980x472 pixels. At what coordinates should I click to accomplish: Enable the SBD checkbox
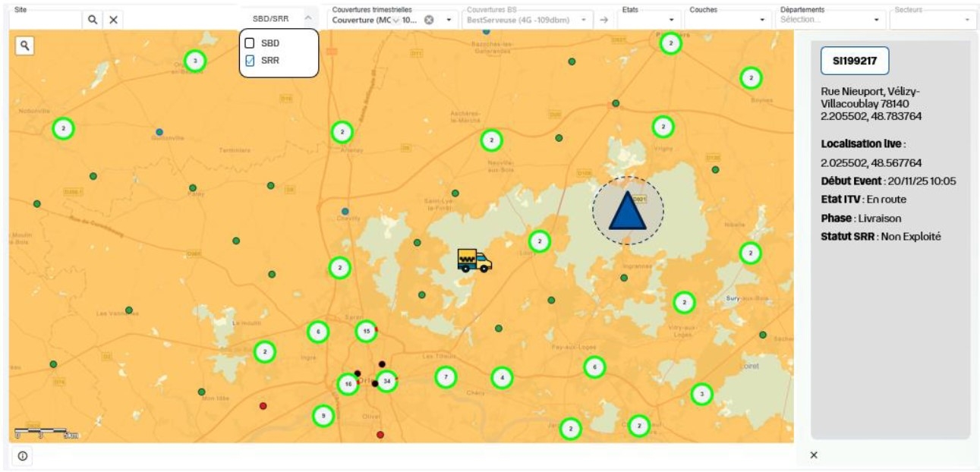coord(250,43)
